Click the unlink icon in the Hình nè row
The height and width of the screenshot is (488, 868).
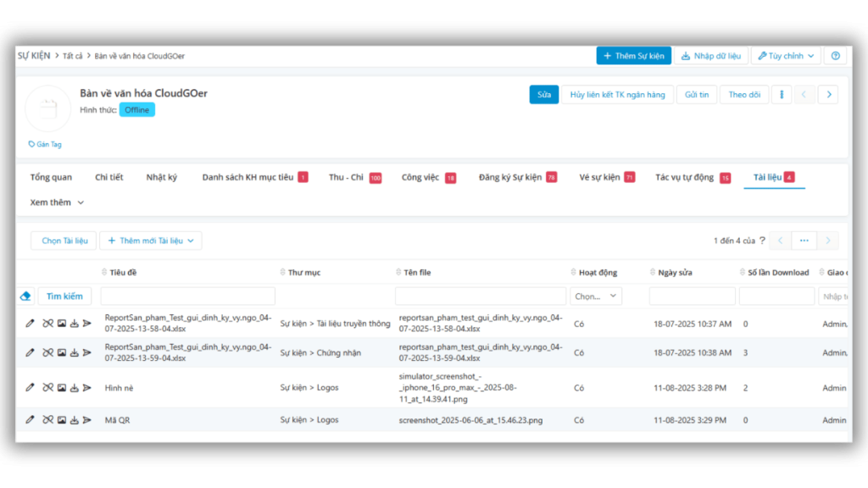coord(47,387)
